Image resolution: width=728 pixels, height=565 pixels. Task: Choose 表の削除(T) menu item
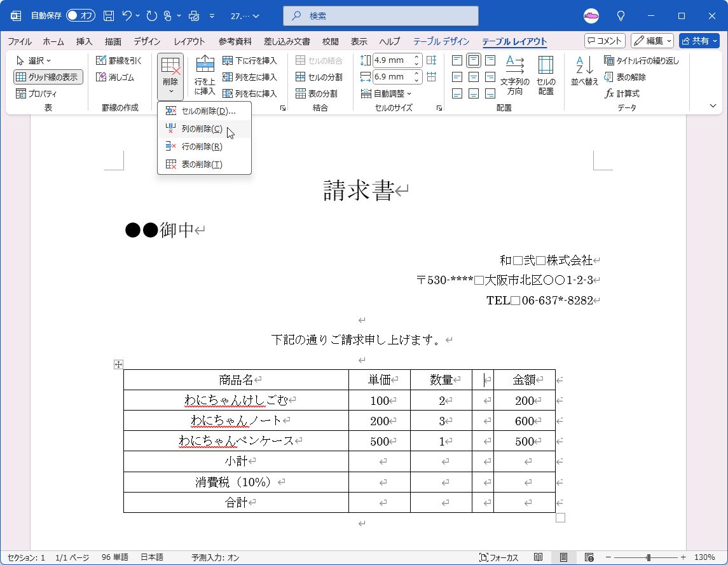(x=204, y=165)
